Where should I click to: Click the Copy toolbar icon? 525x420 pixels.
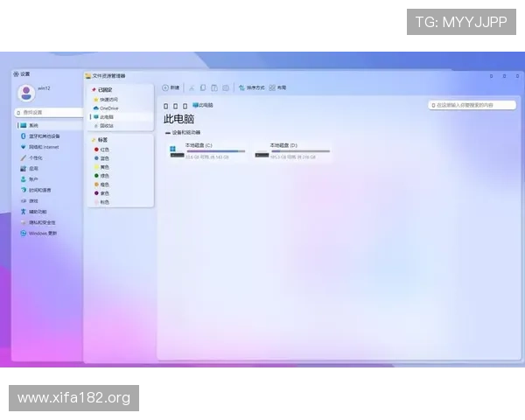coord(203,87)
